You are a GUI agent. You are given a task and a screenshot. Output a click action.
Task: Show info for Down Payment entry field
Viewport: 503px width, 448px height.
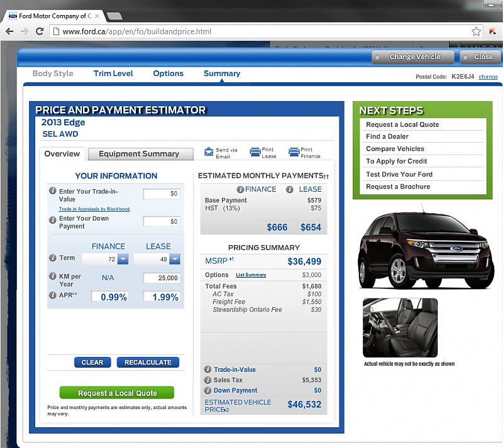[x=53, y=220]
